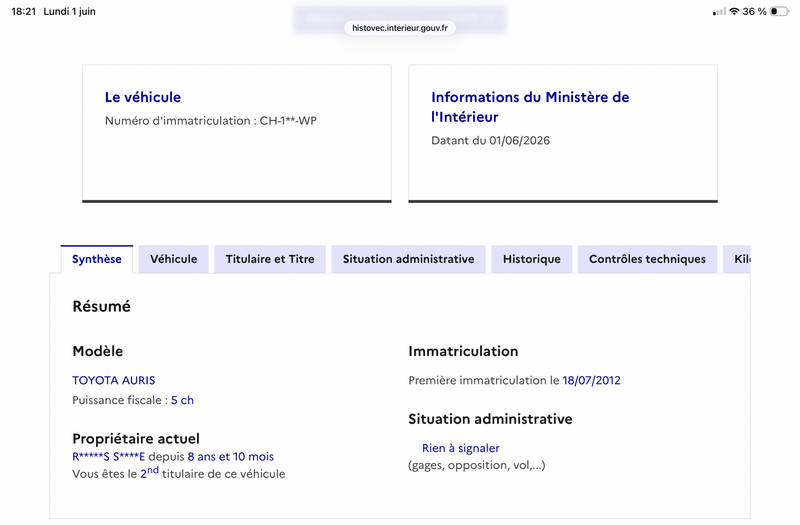
Task: Click the Immatriculation heading
Action: (x=463, y=351)
